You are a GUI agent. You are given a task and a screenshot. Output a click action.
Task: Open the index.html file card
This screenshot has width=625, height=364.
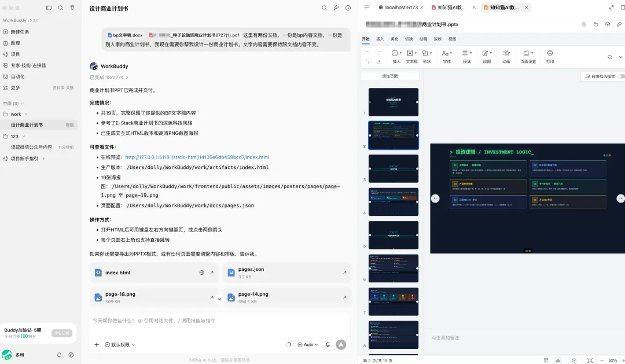point(154,273)
